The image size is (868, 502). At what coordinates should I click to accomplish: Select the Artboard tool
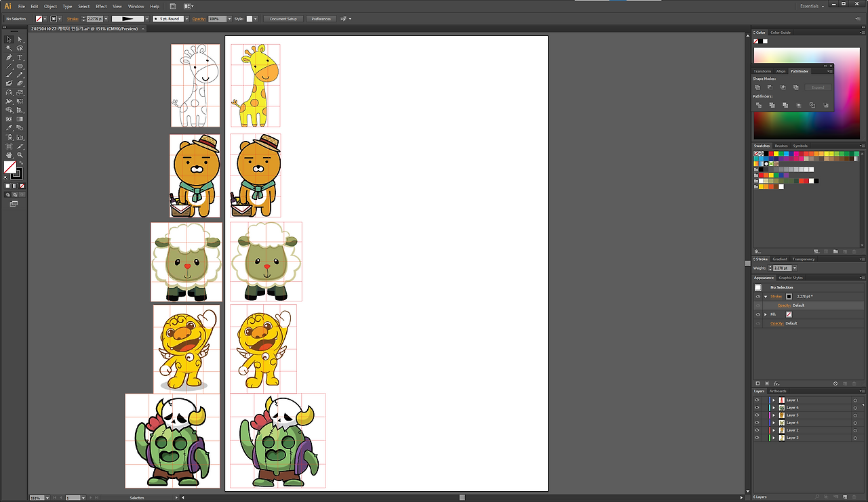tap(9, 146)
